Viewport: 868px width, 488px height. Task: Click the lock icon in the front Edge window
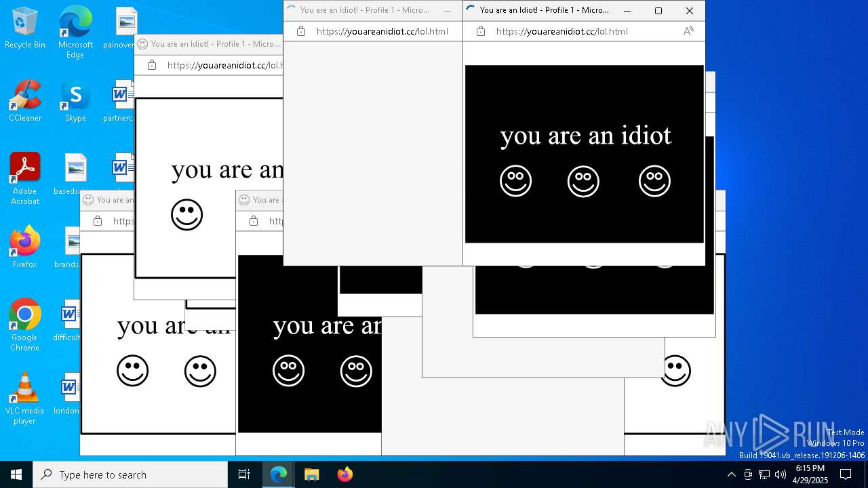tap(481, 31)
